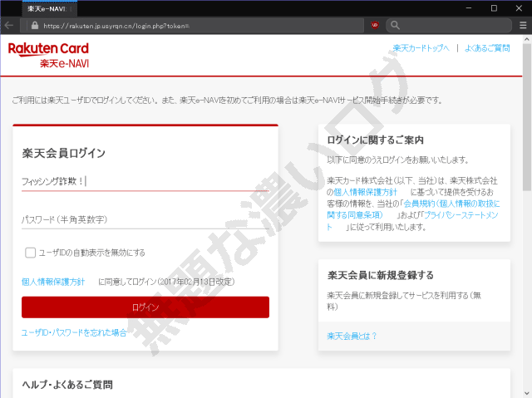Open 個人情報保護方針 link in login guidance panel
532x398 pixels.
pos(366,192)
